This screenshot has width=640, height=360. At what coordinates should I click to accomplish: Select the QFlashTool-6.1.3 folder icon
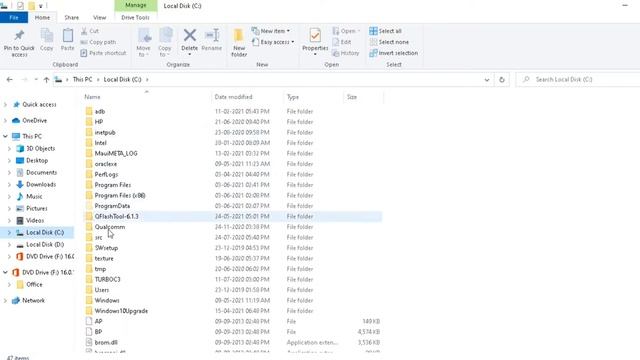89,216
